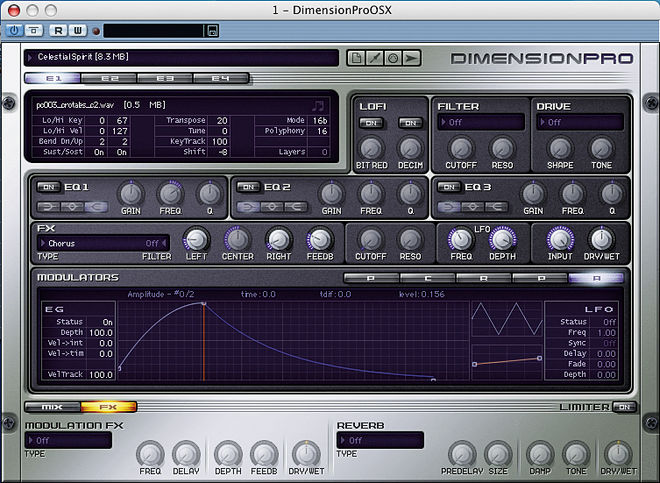Screen dimensions: 660x483
Task: Select EQ 1 peak shape
Action: (x=72, y=207)
